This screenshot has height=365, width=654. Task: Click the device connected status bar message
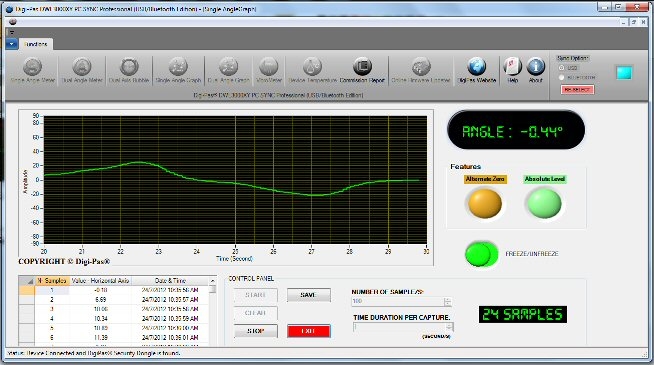(x=94, y=353)
